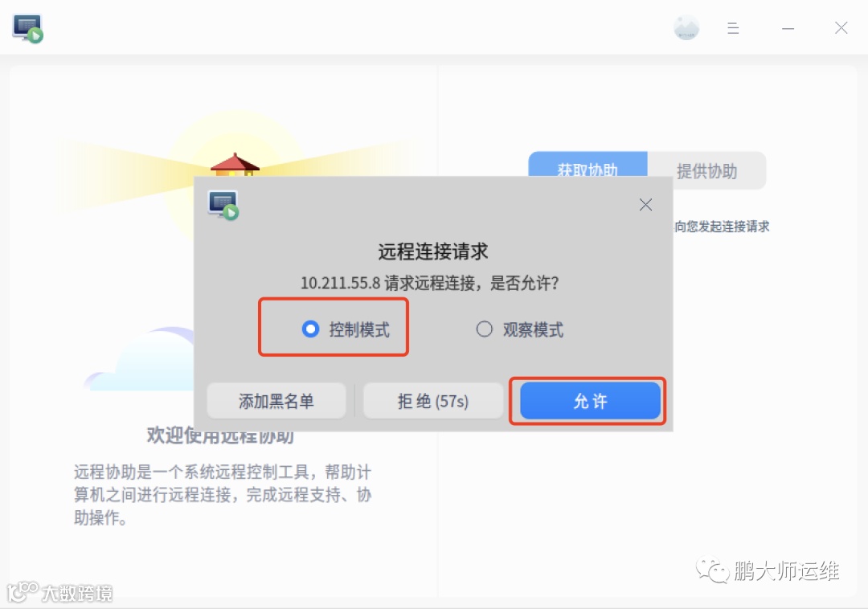The height and width of the screenshot is (609, 868).
Task: Click the 10.211.55.8 connection request message
Action: (429, 283)
